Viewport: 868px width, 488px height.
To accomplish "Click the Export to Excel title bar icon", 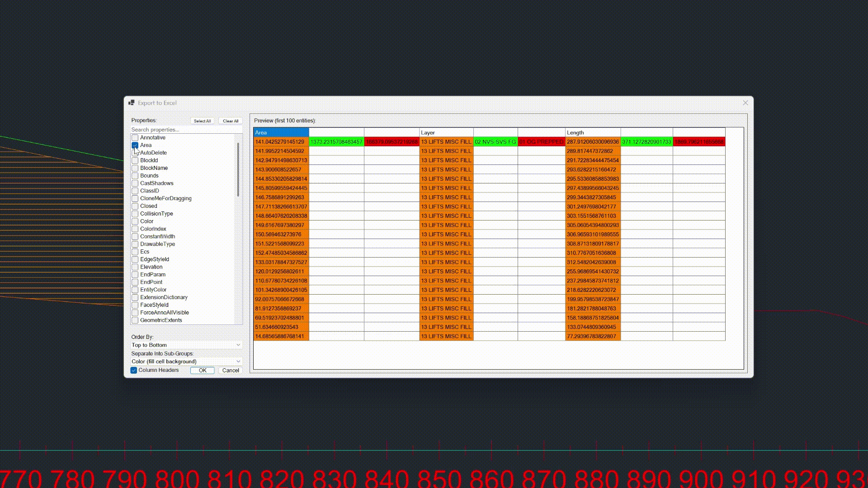I will point(132,103).
